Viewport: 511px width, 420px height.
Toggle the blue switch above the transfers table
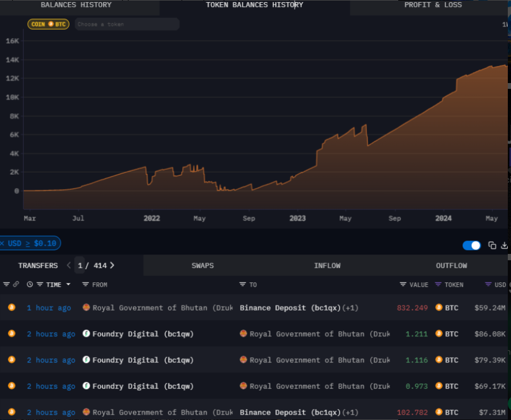click(472, 245)
